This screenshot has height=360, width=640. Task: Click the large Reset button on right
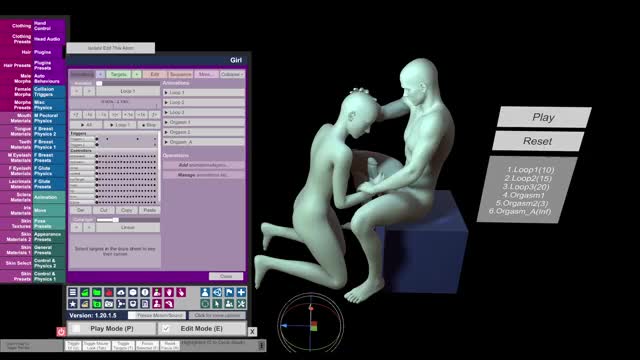538,141
